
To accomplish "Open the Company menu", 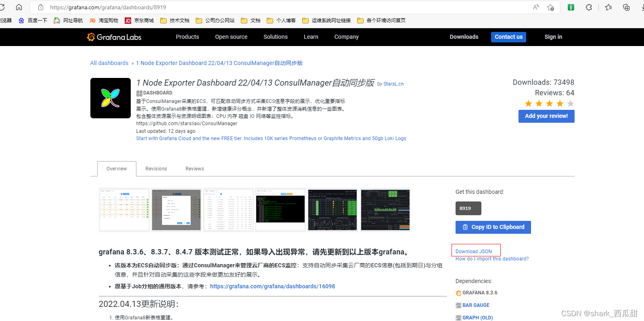I will click(347, 37).
